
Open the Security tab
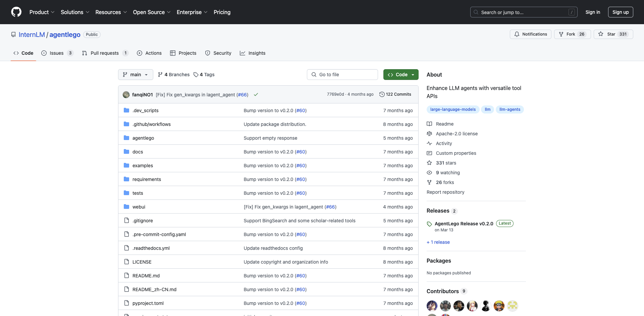click(x=218, y=53)
